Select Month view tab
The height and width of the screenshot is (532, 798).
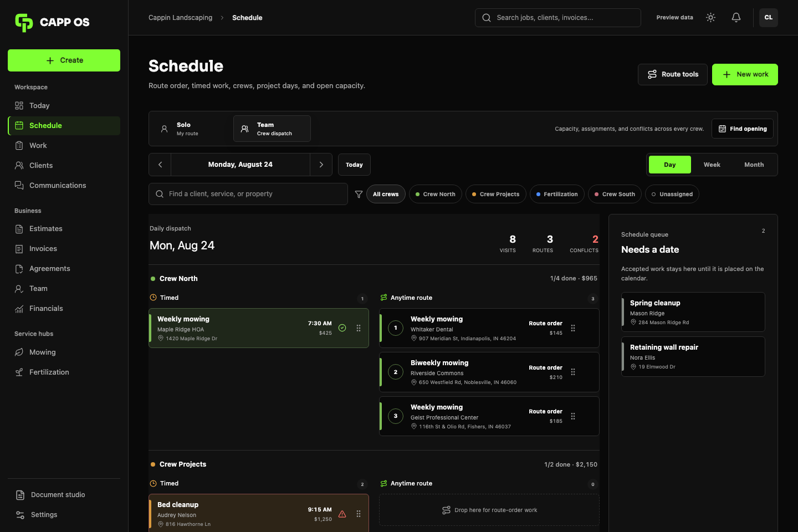click(x=754, y=165)
